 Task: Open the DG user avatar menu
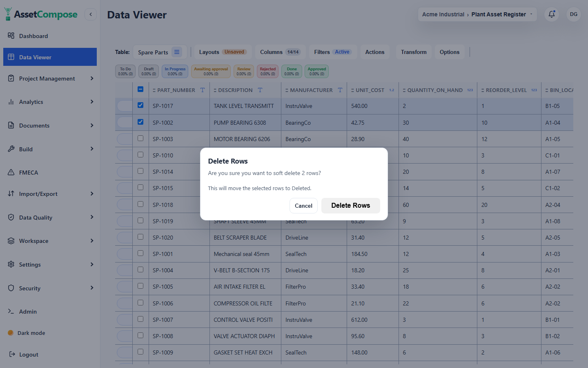(x=574, y=14)
